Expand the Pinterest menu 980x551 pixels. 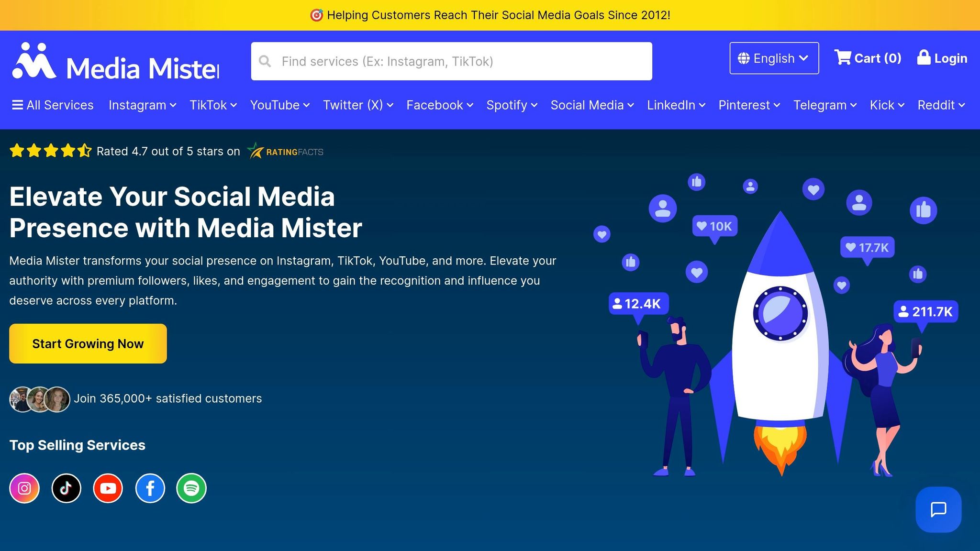[x=749, y=105]
